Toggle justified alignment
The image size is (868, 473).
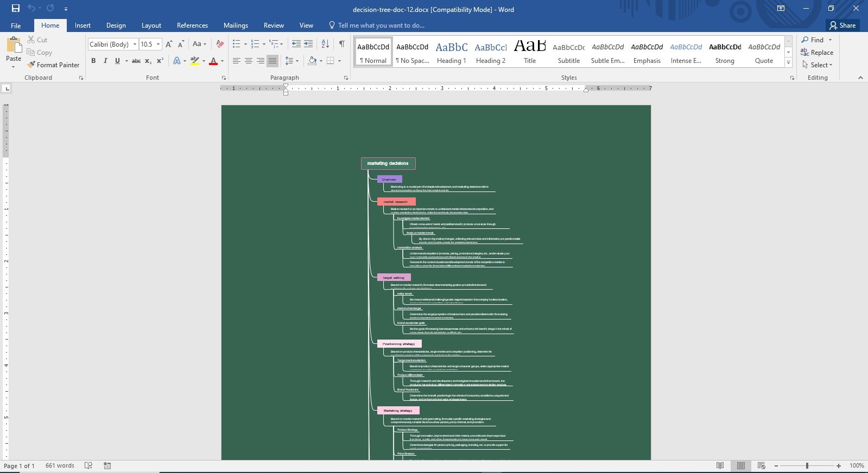point(273,61)
